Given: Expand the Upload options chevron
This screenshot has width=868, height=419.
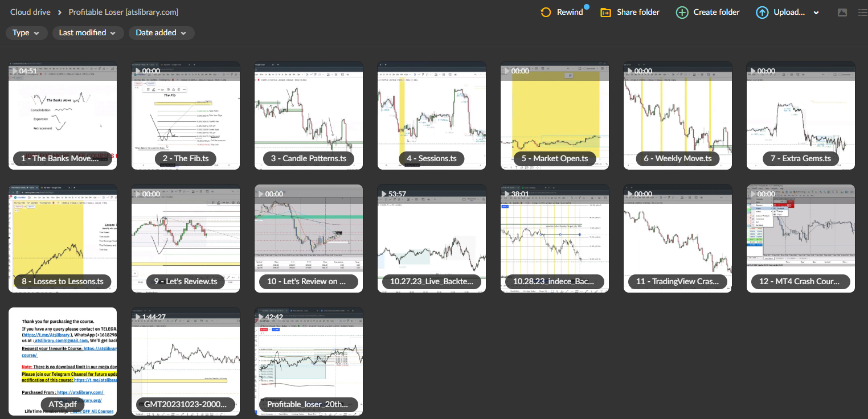Looking at the screenshot, I should pos(816,11).
